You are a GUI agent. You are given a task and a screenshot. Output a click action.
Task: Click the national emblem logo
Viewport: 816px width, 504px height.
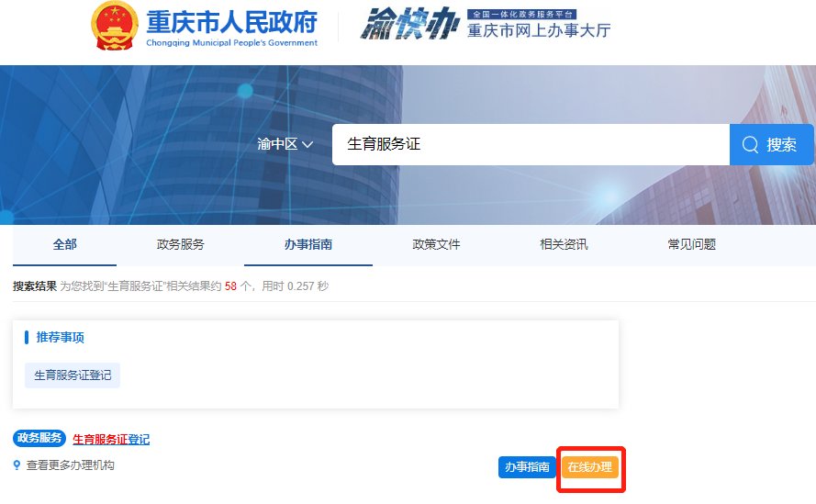click(x=115, y=26)
